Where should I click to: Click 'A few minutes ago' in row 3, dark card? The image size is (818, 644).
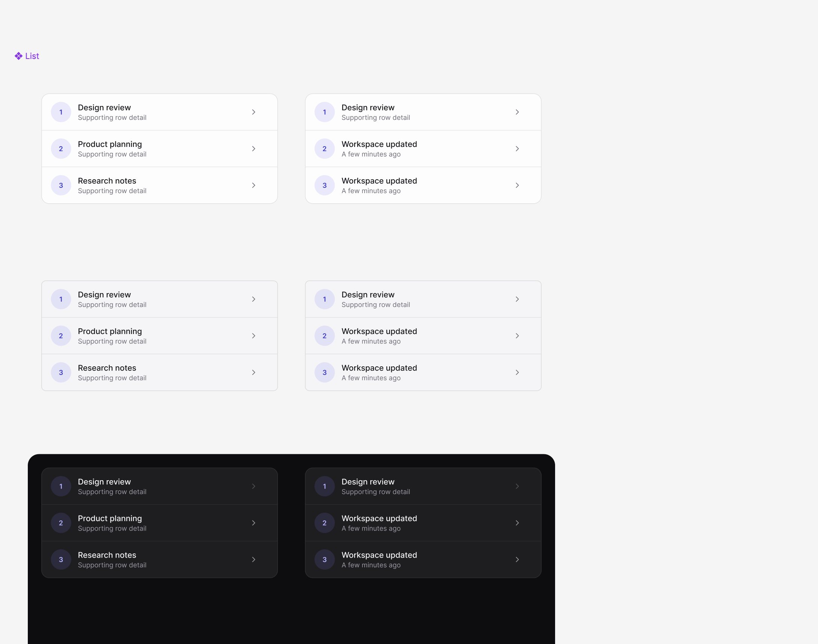(x=371, y=565)
